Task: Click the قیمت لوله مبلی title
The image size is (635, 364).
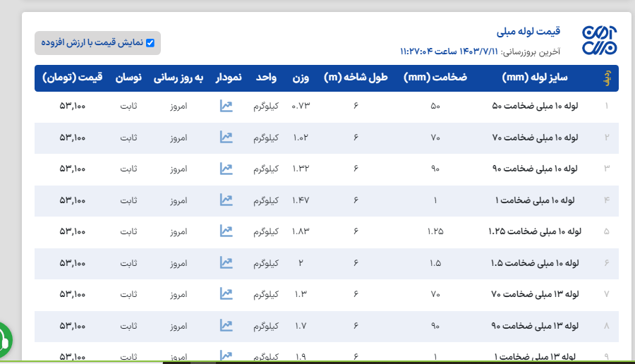Action: pos(528,32)
